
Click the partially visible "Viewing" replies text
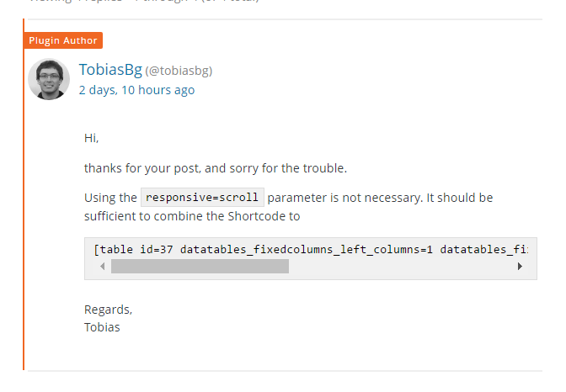pos(49,3)
